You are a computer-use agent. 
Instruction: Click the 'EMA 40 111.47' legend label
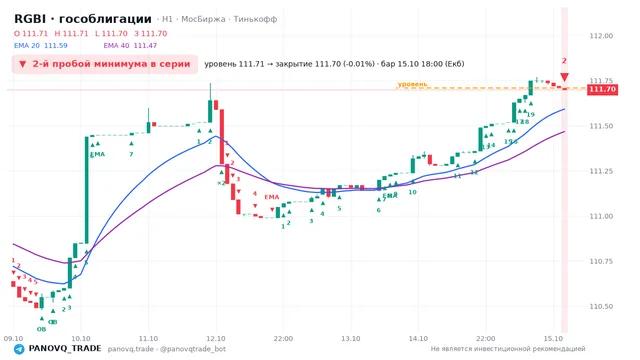point(130,46)
